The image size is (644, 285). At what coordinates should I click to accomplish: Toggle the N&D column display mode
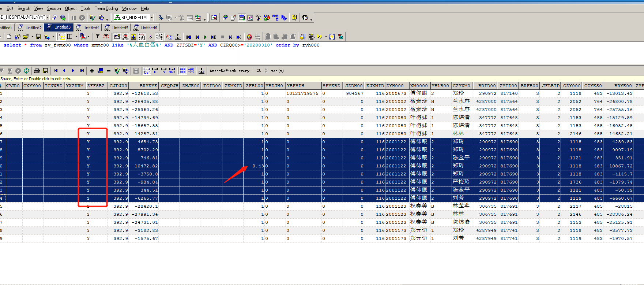(172, 71)
